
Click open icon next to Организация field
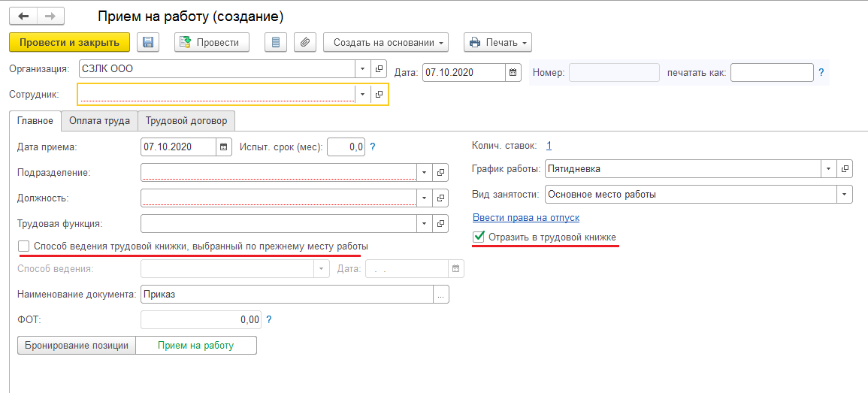tap(380, 69)
